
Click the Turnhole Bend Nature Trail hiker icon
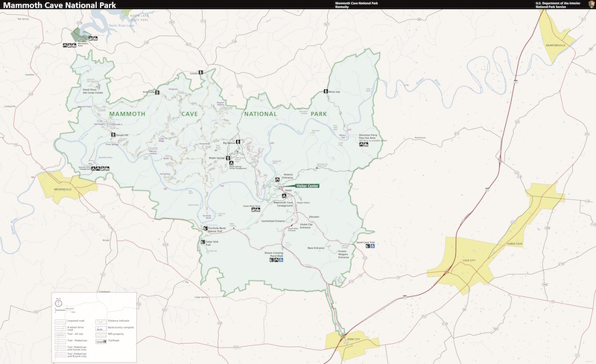pos(206,229)
